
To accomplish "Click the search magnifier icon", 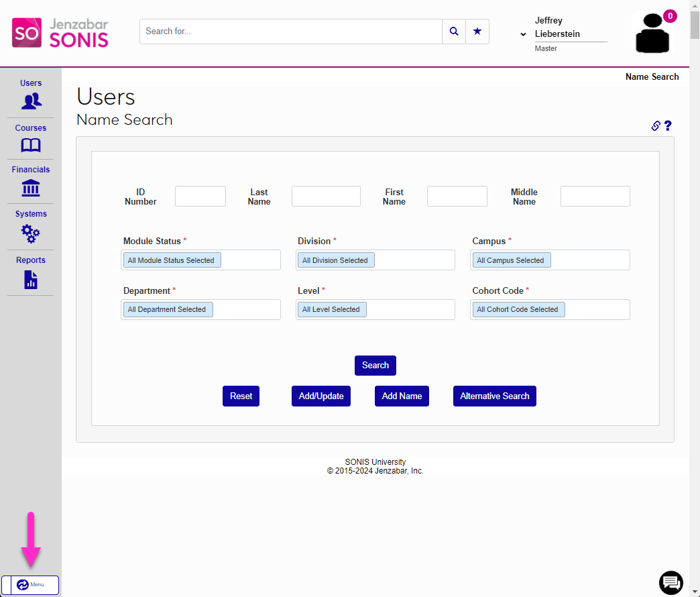I will 453,31.
